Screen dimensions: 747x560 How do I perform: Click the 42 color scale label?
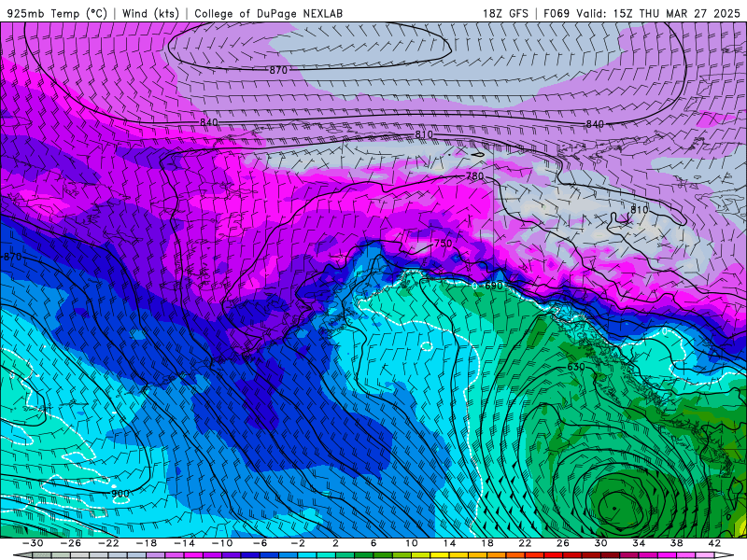coord(714,543)
